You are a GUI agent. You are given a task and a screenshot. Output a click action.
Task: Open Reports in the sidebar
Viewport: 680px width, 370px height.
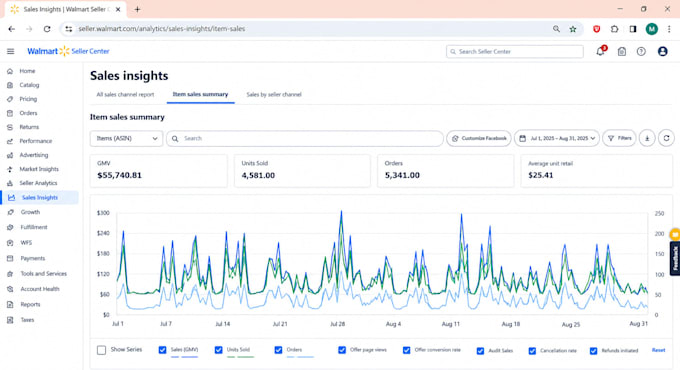pos(30,305)
